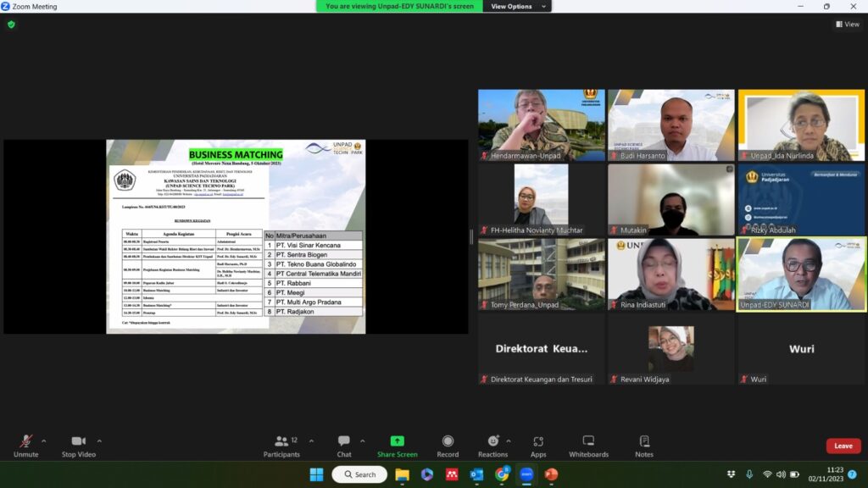The image size is (868, 488).
Task: Open purple media app in taskbar
Action: click(427, 474)
